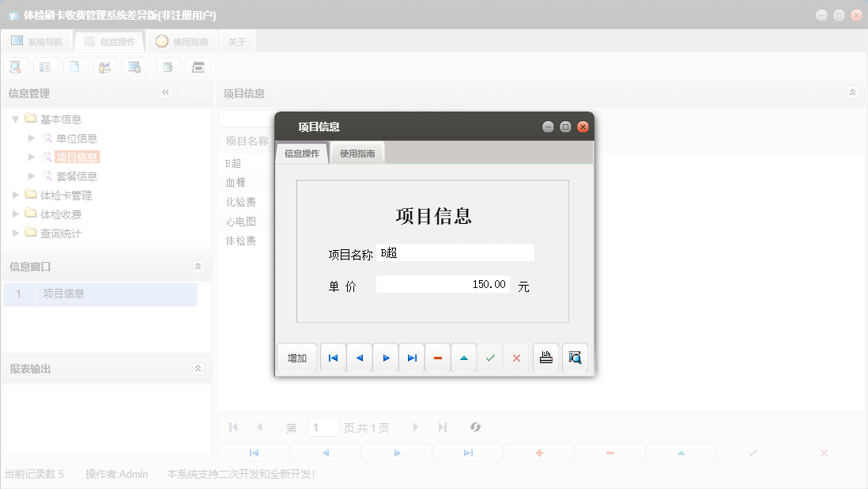This screenshot has height=489, width=868.
Task: Delete current record with the minus icon
Action: click(437, 358)
